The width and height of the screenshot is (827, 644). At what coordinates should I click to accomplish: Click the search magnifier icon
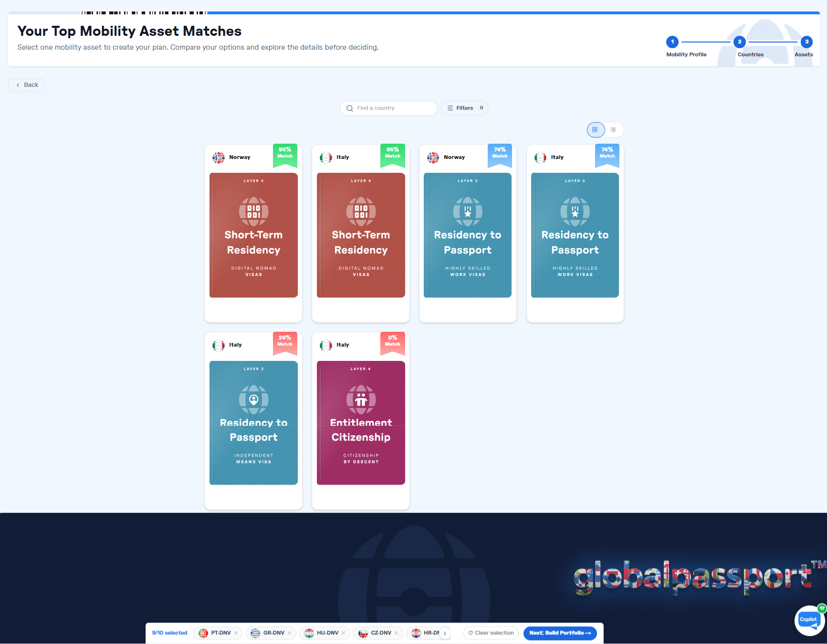tap(350, 108)
